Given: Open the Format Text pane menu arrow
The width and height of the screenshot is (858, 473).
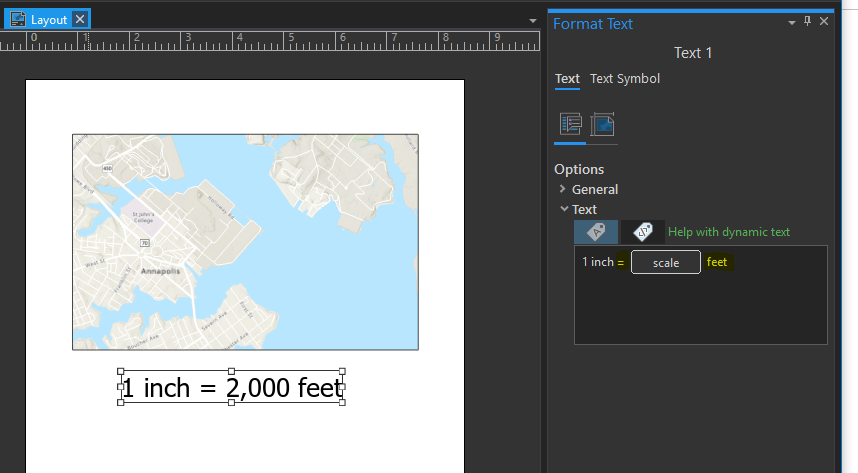Looking at the screenshot, I should point(791,23).
